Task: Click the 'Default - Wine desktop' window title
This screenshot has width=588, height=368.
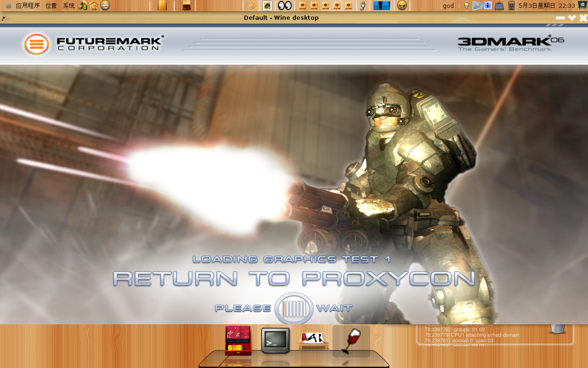Action: [281, 17]
